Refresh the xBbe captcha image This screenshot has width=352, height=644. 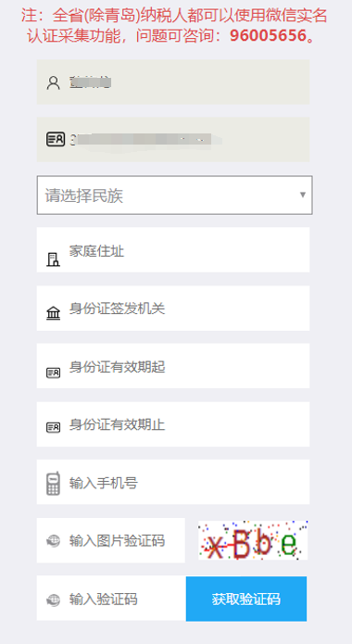(253, 540)
